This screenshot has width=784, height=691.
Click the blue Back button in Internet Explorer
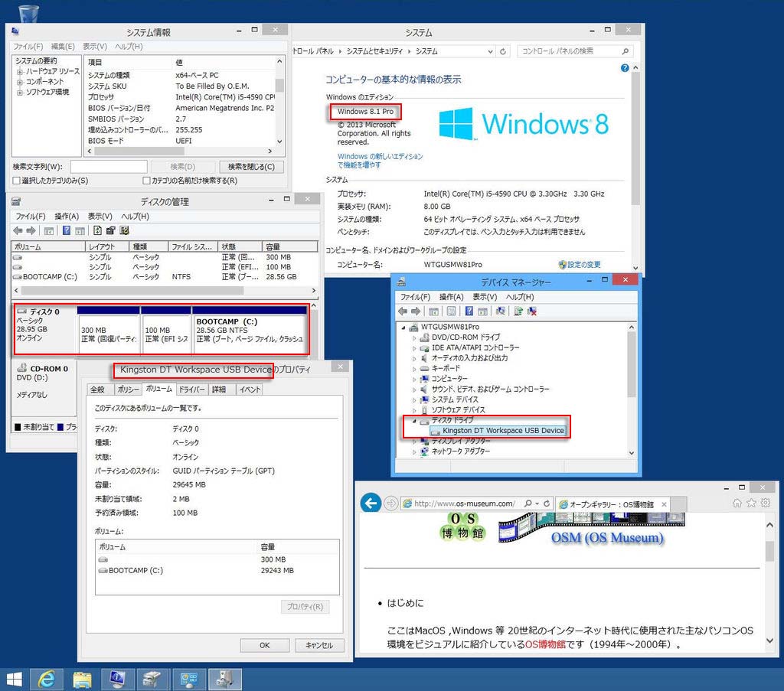pyautogui.click(x=371, y=503)
